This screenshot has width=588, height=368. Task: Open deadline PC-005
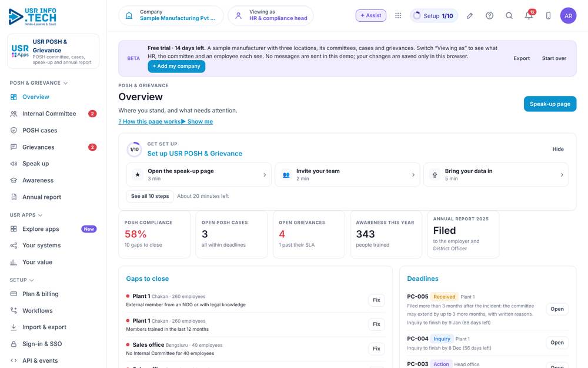(557, 309)
